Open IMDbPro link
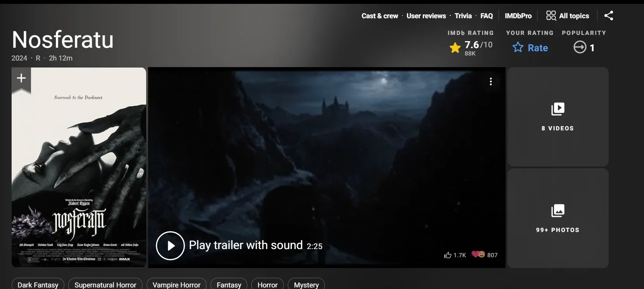This screenshot has height=289, width=644. [518, 16]
